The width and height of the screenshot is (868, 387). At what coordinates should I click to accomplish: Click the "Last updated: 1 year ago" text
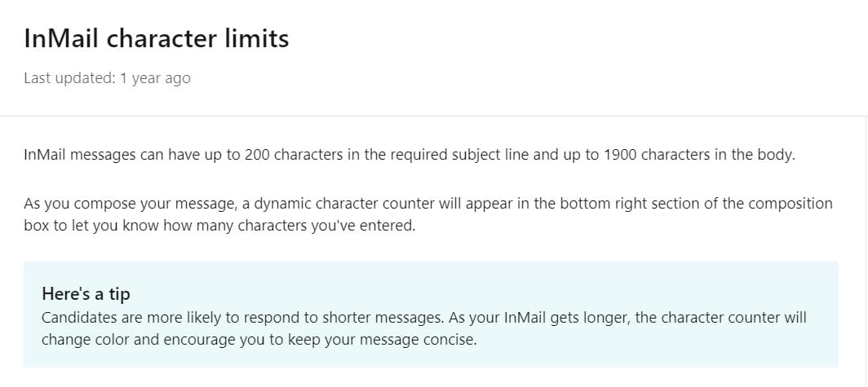pos(107,79)
